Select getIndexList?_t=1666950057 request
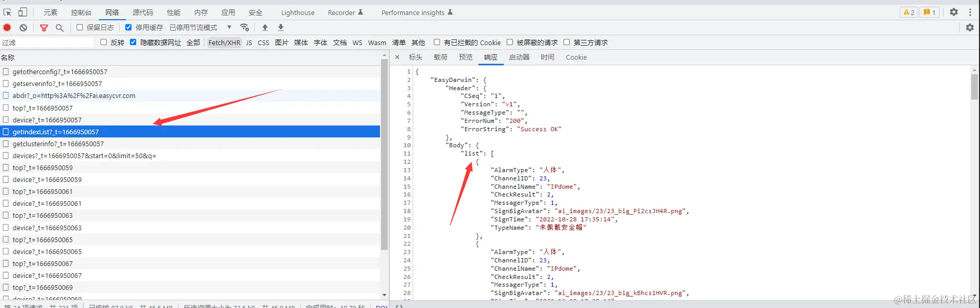This screenshot has width=980, height=308. click(x=190, y=132)
